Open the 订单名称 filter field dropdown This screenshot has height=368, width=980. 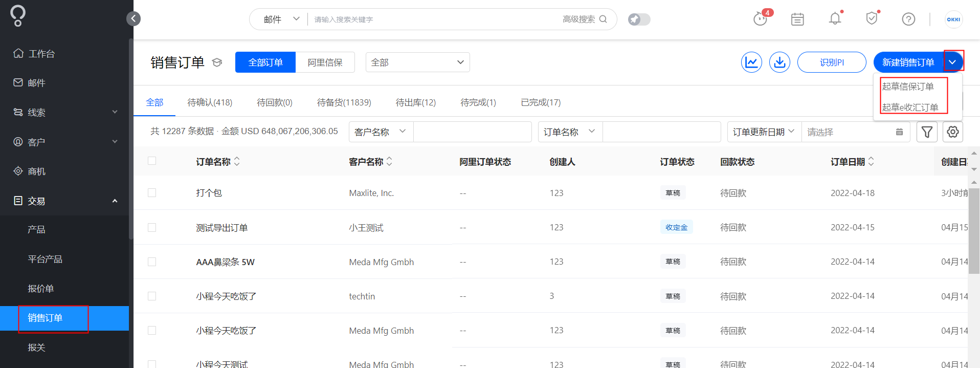570,132
